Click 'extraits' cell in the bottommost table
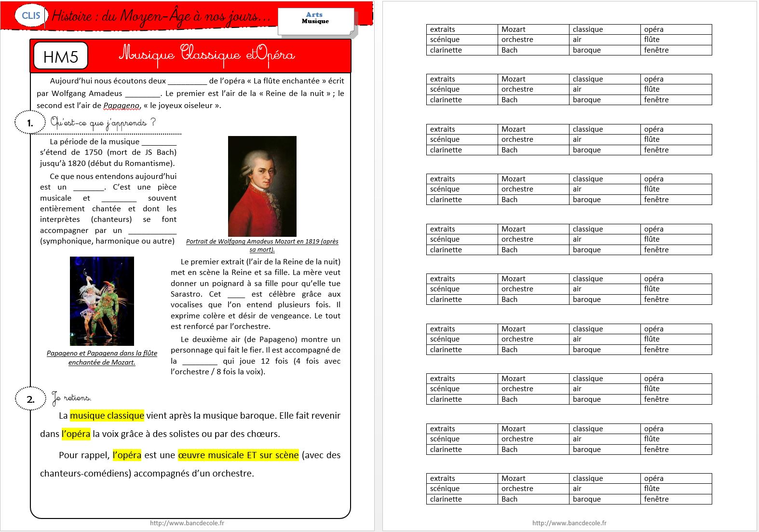This screenshot has height=532, width=759. pyautogui.click(x=462, y=478)
